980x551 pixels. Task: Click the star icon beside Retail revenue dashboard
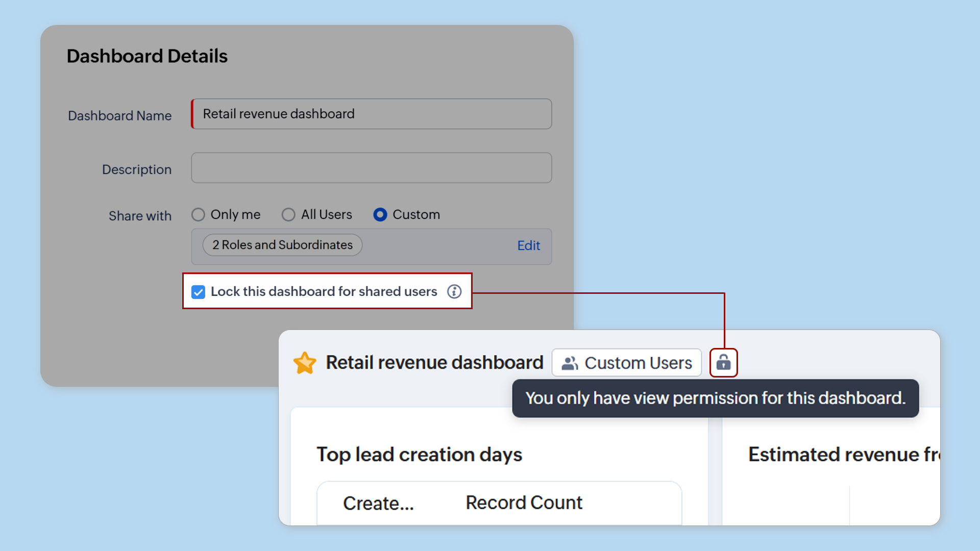(305, 362)
